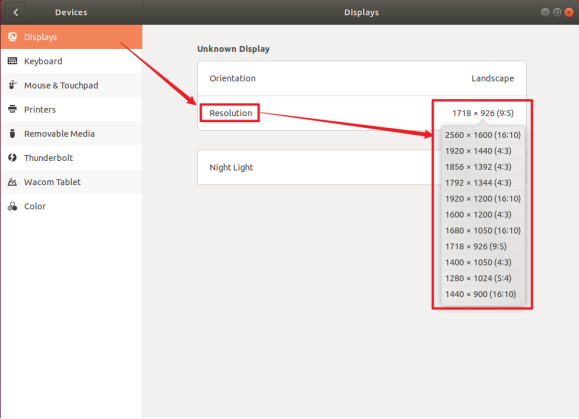
Task: Click the Printers icon in sidebar
Action: 12,109
